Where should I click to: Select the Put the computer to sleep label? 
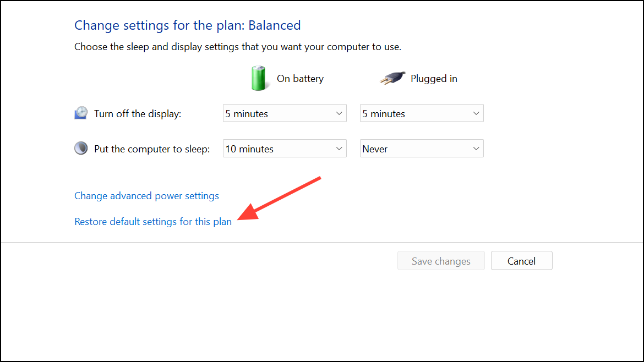(x=152, y=149)
